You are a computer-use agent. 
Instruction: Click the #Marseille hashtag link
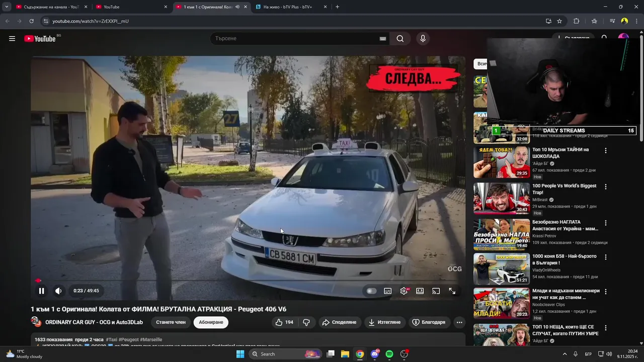[x=151, y=340]
